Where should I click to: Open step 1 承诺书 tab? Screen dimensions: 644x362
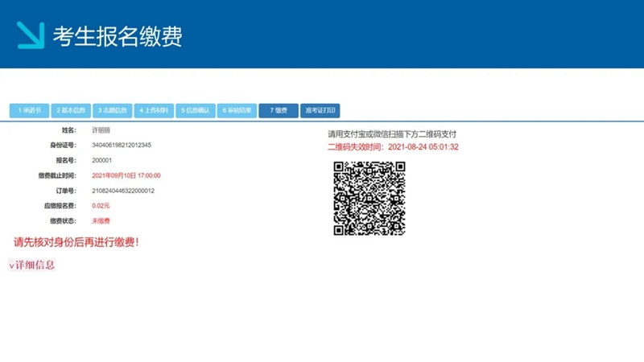click(x=29, y=110)
